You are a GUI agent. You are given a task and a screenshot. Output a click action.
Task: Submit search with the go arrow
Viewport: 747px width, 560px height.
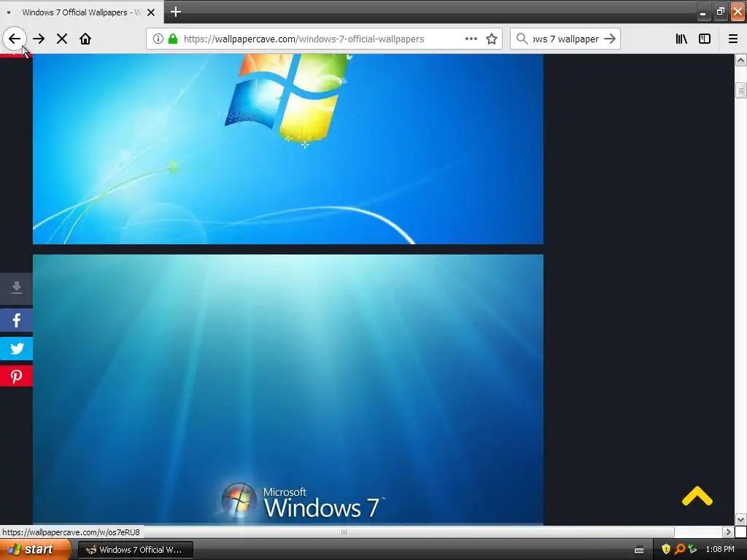pyautogui.click(x=610, y=39)
